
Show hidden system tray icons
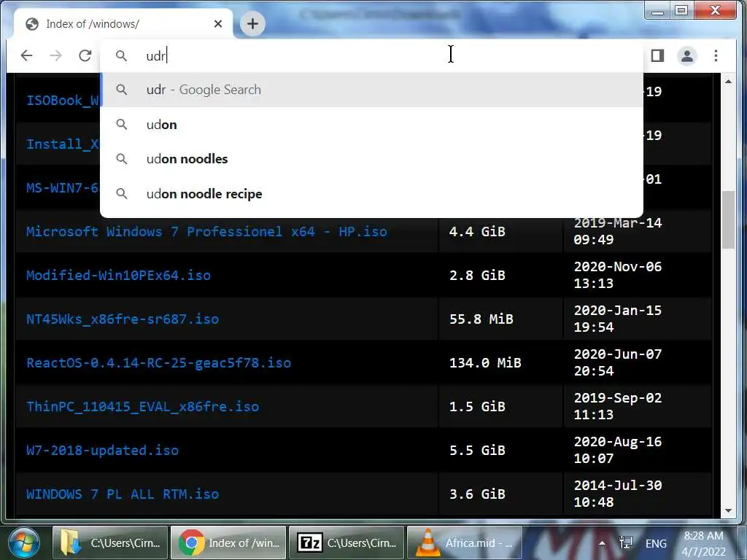602,542
